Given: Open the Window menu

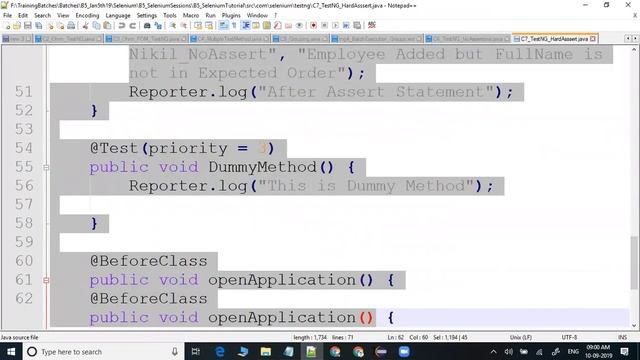Looking at the screenshot, I should [257, 16].
